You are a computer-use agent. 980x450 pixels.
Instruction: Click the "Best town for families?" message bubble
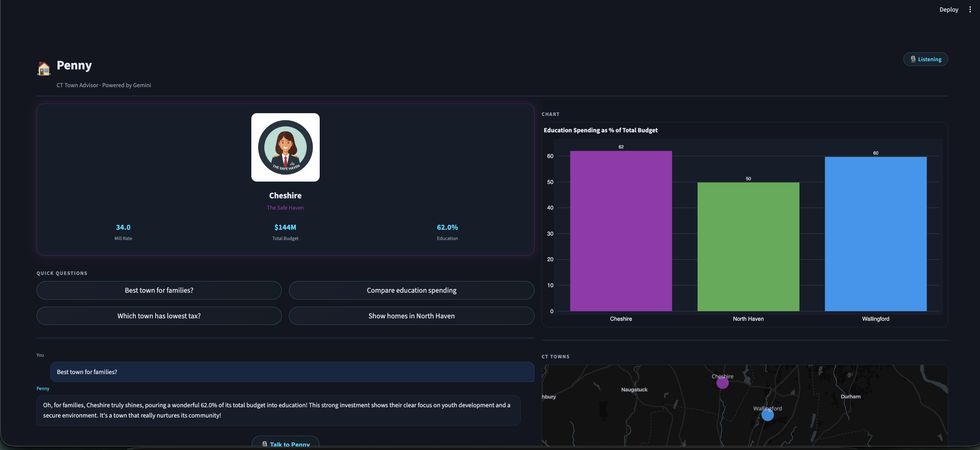pyautogui.click(x=292, y=372)
